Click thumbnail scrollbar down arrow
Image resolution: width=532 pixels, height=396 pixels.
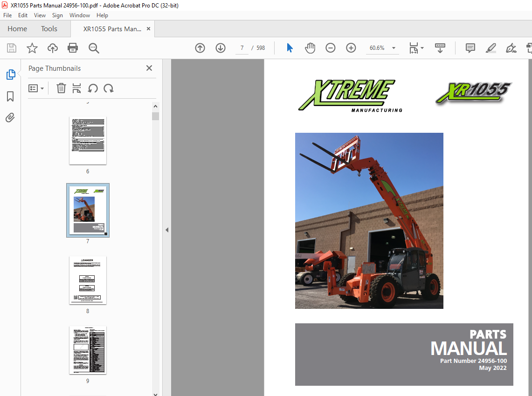click(155, 394)
